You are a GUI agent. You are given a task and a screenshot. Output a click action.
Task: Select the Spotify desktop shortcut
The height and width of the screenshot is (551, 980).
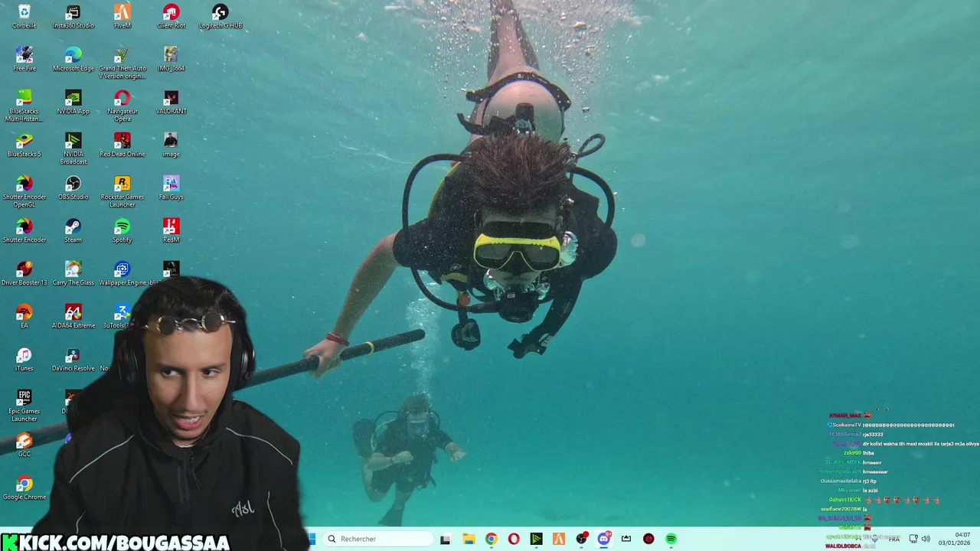122,231
